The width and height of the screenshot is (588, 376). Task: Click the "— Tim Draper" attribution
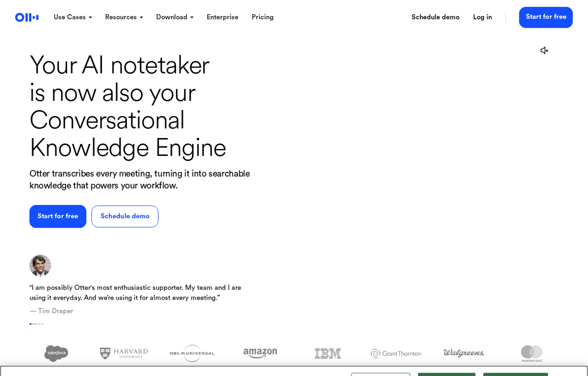click(51, 311)
